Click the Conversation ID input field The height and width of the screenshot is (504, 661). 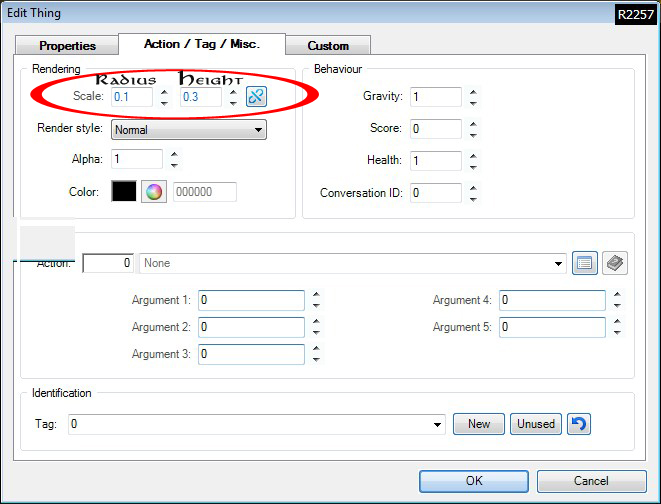(x=436, y=193)
